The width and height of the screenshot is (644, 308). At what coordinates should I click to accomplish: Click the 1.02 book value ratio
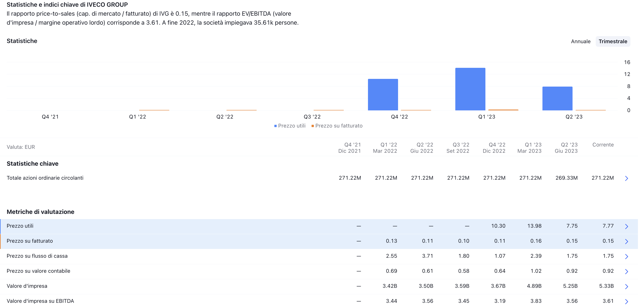(536, 271)
